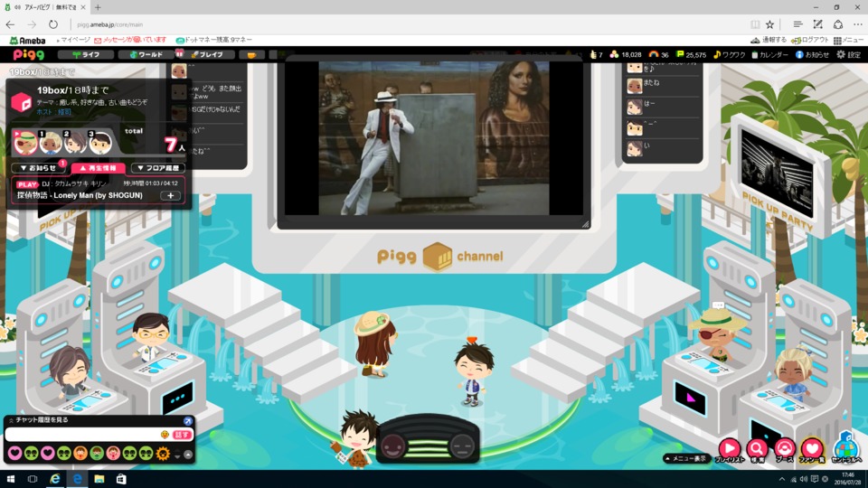Open プレイリスト playlist button

730,450
